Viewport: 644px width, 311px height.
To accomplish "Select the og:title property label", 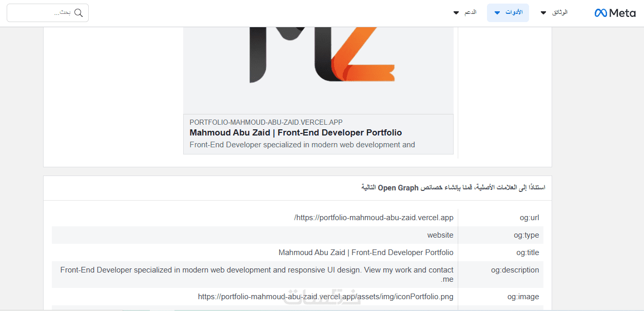I will [528, 252].
